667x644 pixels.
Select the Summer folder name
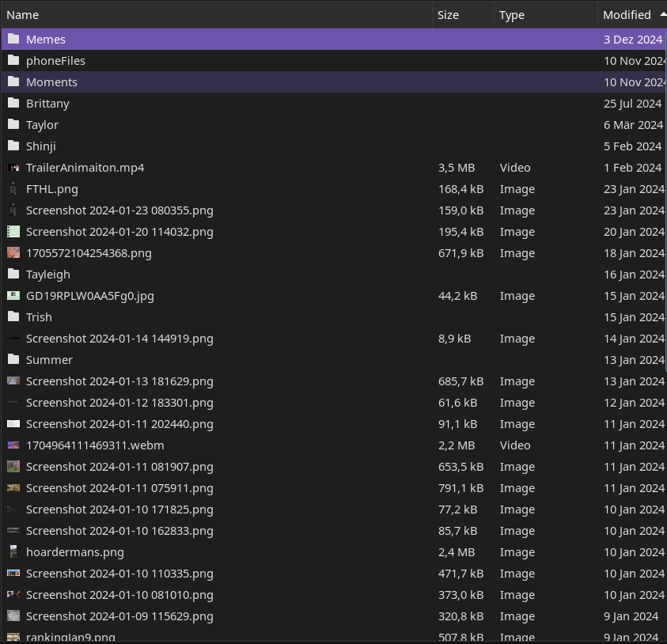pos(49,360)
